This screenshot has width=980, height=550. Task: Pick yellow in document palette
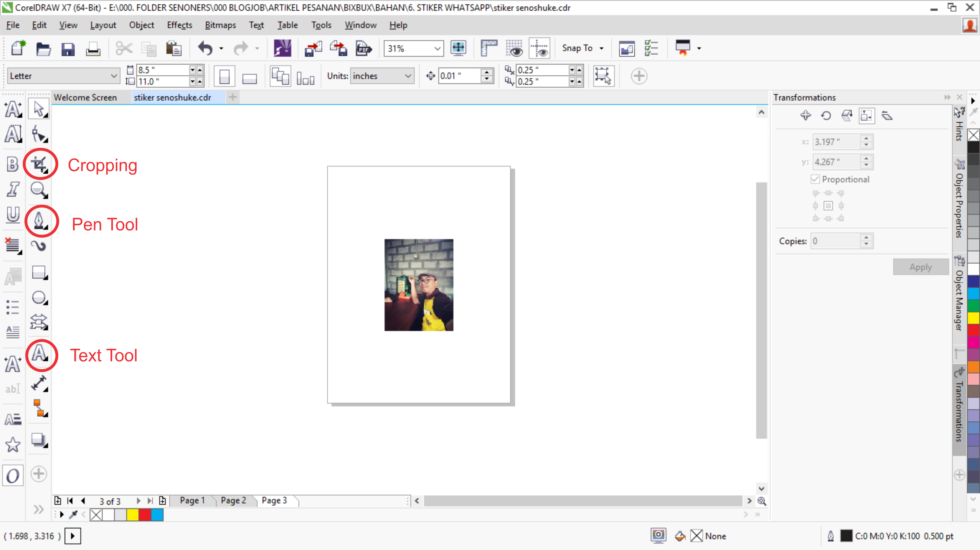[x=132, y=515]
